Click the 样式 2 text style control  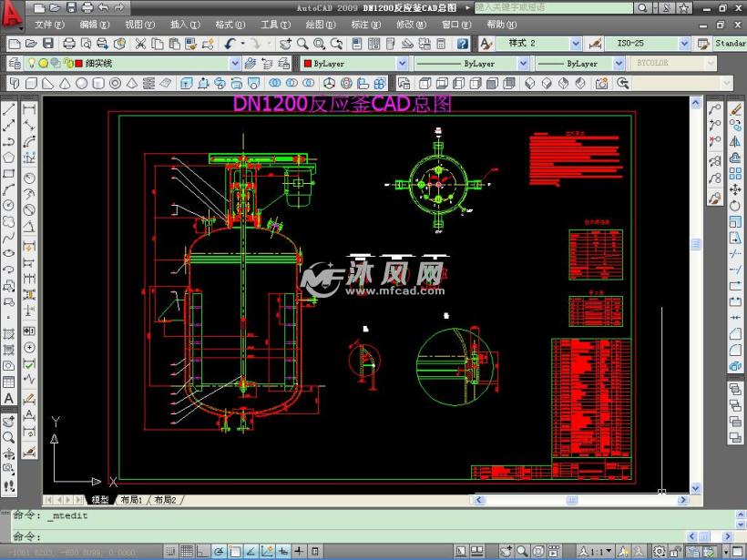537,42
